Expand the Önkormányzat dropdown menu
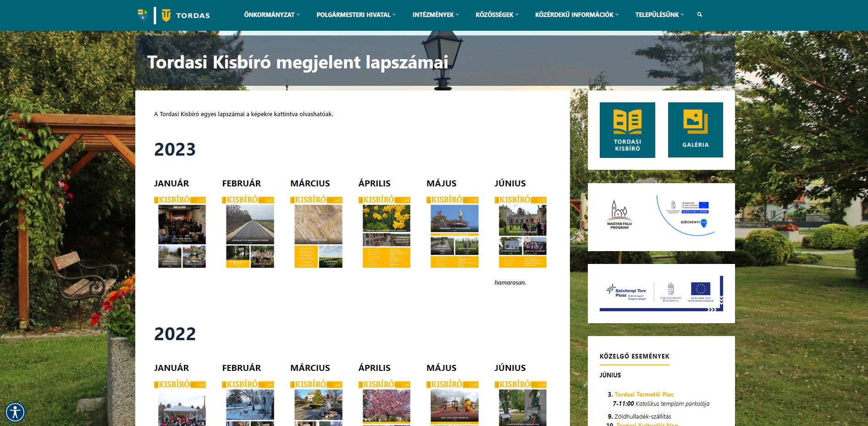Screen dimensions: 868x426 click(x=272, y=15)
